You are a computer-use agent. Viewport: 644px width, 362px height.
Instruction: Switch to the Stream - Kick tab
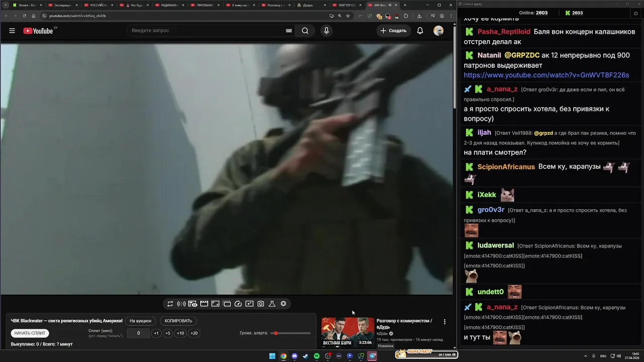[x=28, y=5]
